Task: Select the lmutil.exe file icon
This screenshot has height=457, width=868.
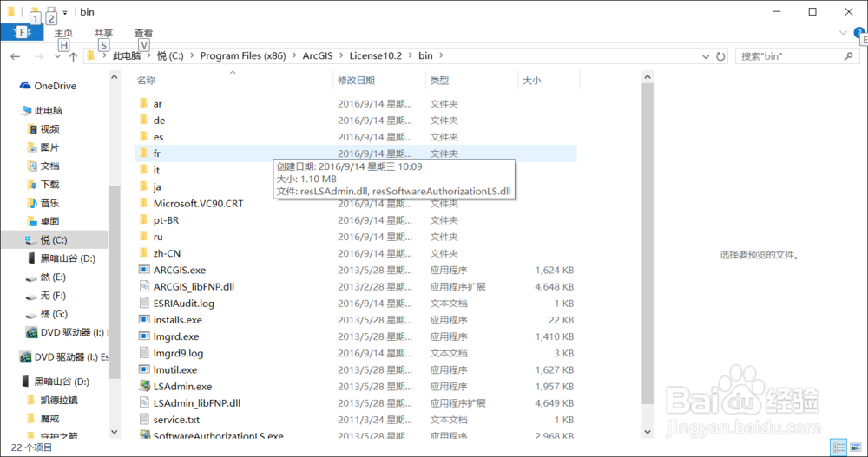Action: tap(144, 369)
